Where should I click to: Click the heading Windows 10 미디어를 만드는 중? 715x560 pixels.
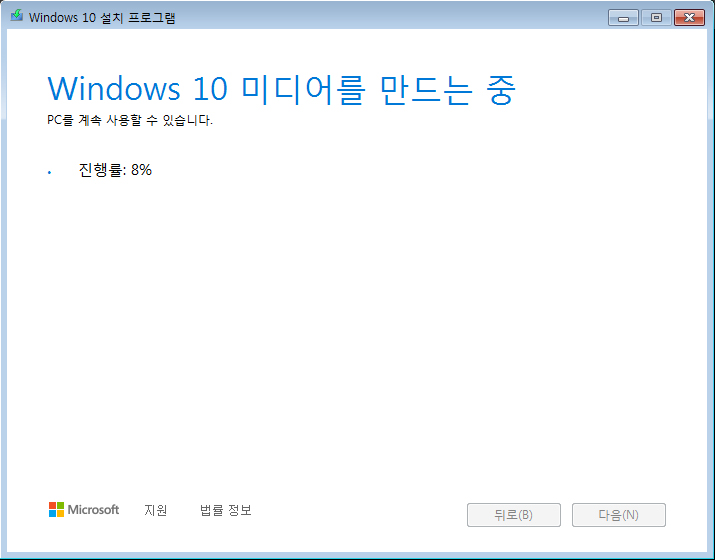coord(281,89)
